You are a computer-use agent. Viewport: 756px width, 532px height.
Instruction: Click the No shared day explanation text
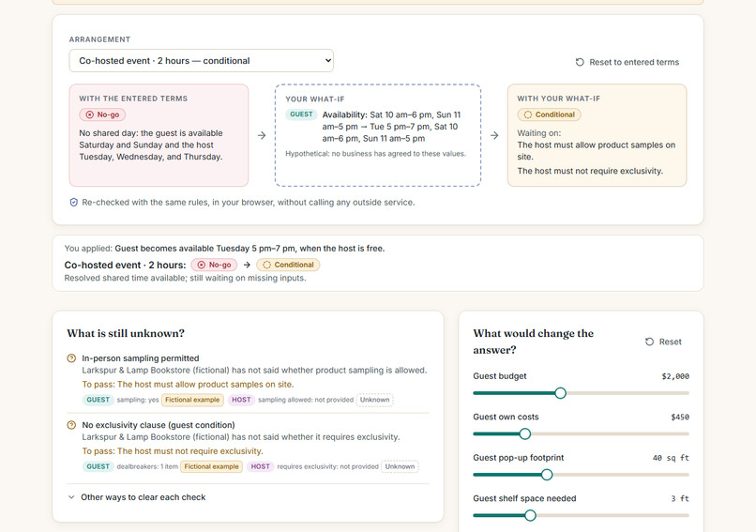click(x=151, y=144)
